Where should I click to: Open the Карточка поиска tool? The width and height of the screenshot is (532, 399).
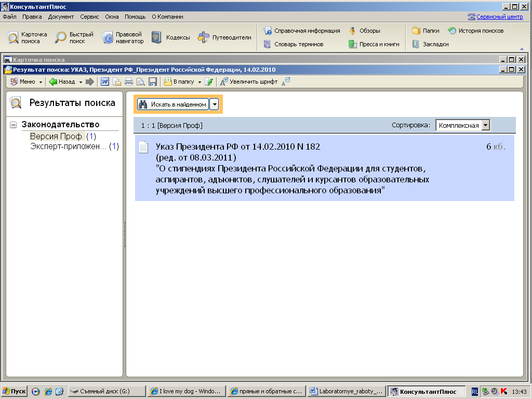tap(27, 37)
